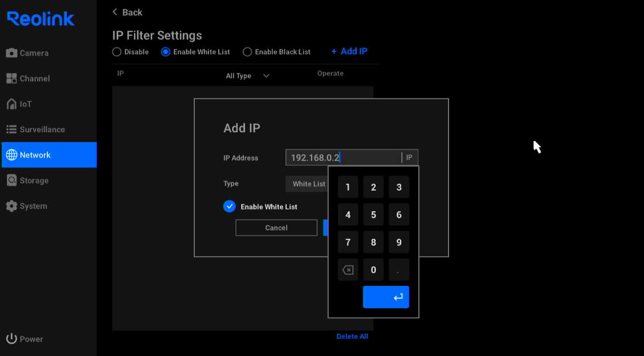Open the Camera menu
Image resolution: width=644 pixels, height=356 pixels.
tap(48, 53)
